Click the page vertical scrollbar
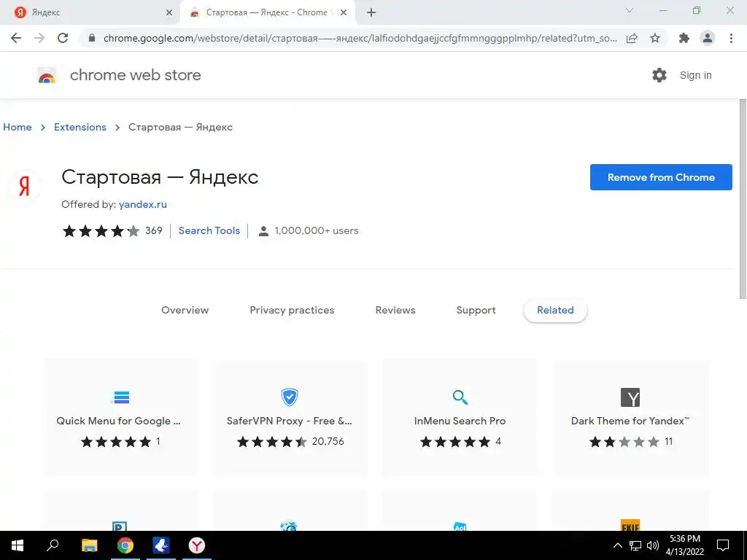This screenshot has height=560, width=747. coord(743,199)
